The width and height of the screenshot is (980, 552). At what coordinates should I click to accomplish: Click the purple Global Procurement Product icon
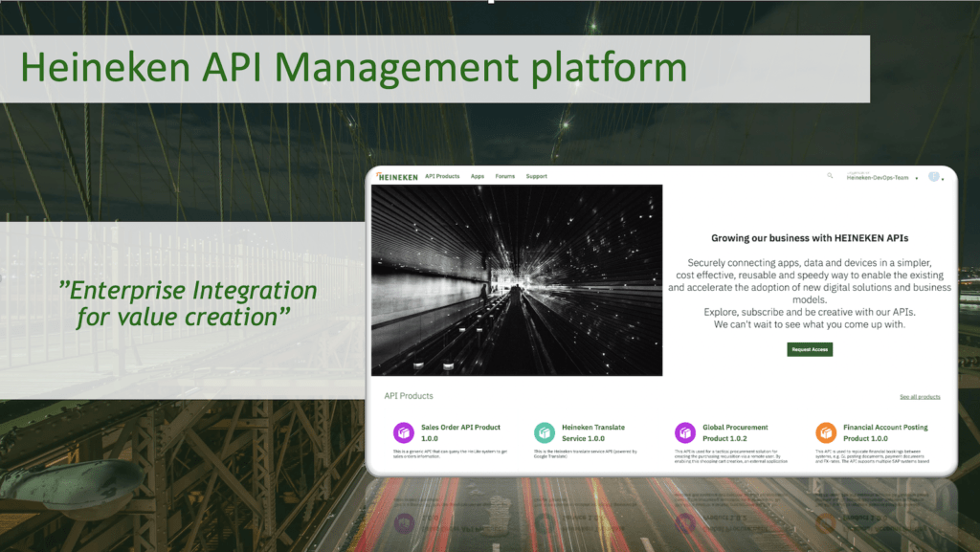click(685, 432)
